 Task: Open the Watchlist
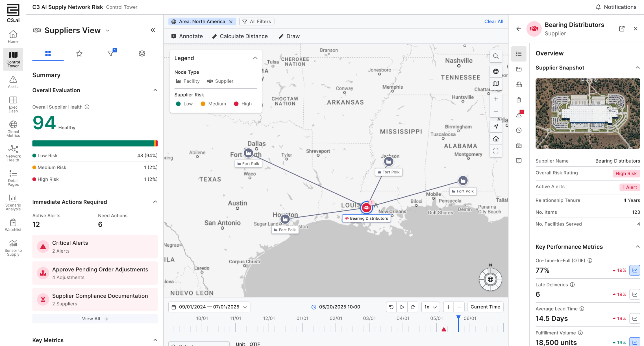[13, 225]
